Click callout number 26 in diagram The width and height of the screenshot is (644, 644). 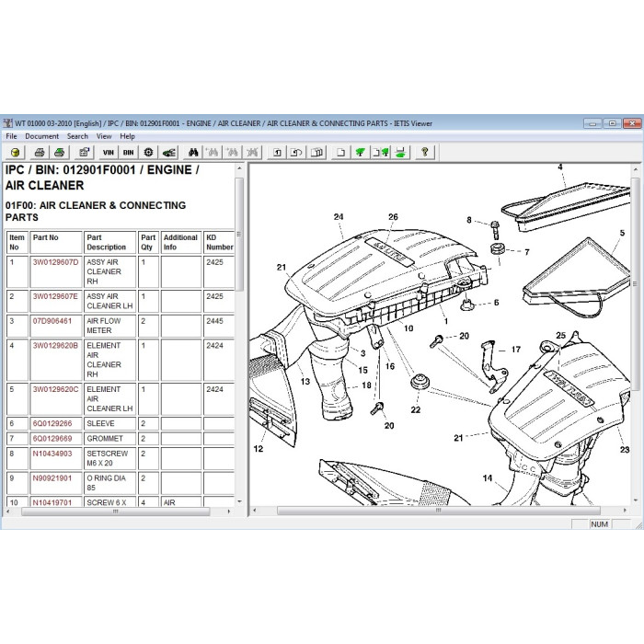393,217
